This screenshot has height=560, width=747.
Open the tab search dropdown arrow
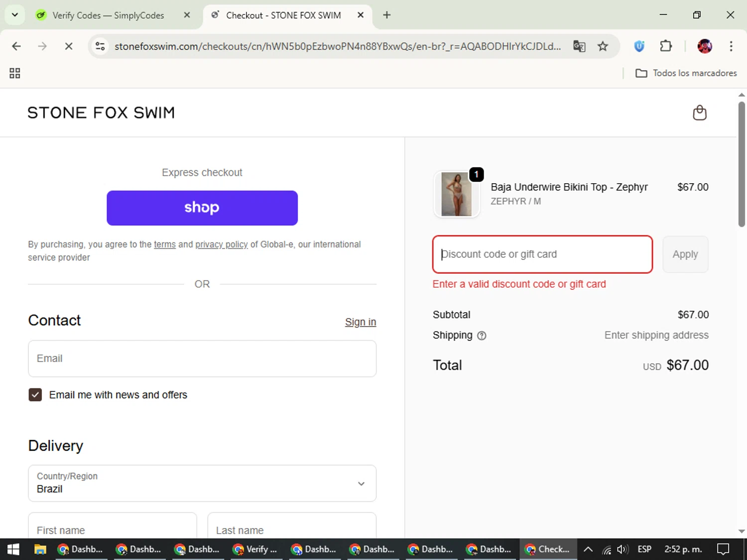coord(15,15)
